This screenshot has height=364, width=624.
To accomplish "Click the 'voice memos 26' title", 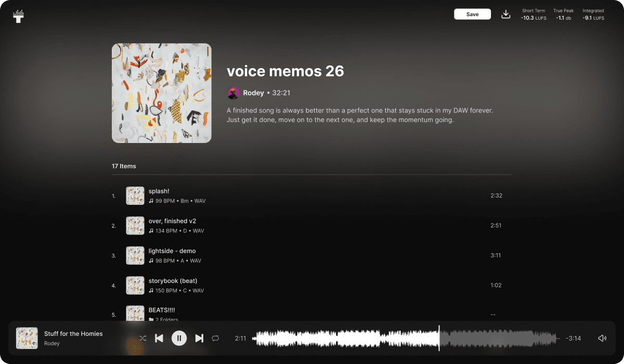I will click(285, 71).
